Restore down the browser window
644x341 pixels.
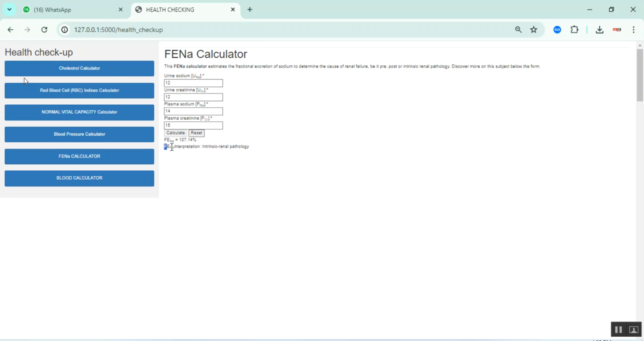[611, 9]
